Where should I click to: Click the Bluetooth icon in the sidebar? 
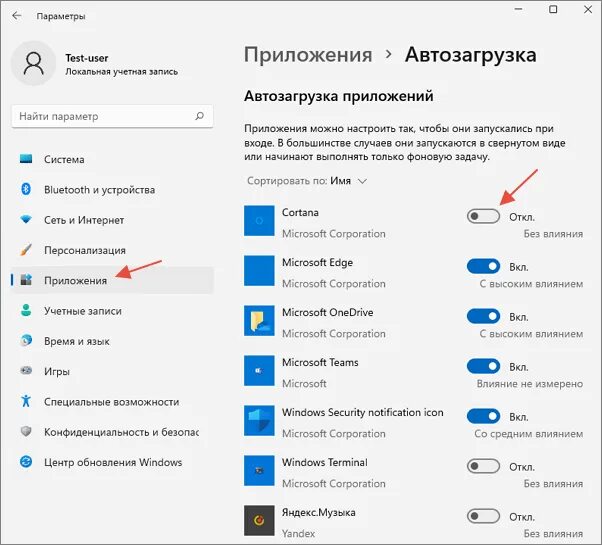tap(26, 189)
